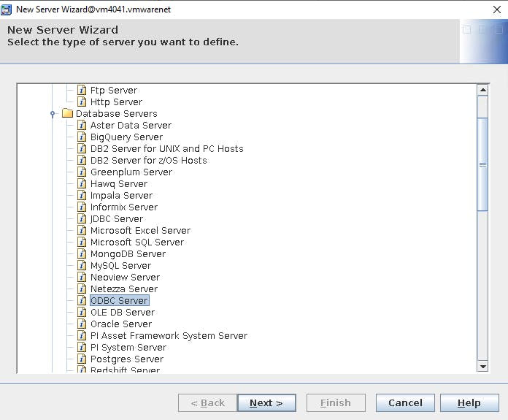
Task: Cancel the New Server Wizard
Action: point(405,402)
